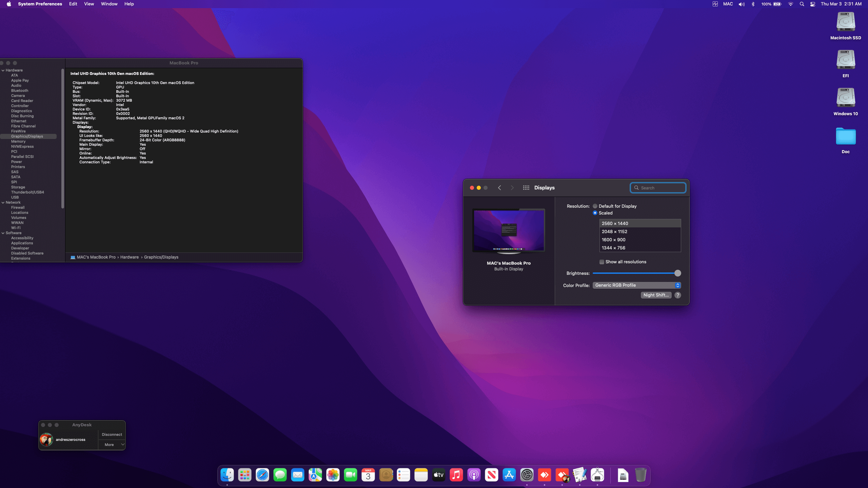Image resolution: width=868 pixels, height=488 pixels.
Task: Open Mail app in Dock
Action: point(298,475)
